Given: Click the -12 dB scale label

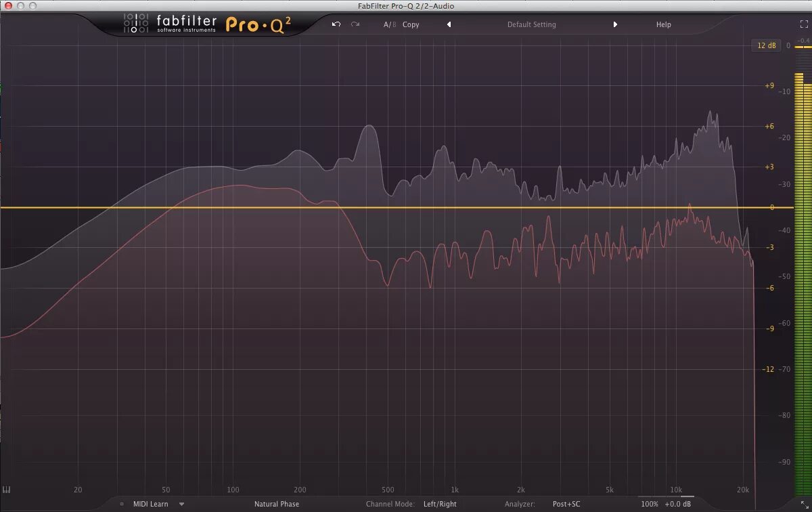Looking at the screenshot, I should point(768,369).
